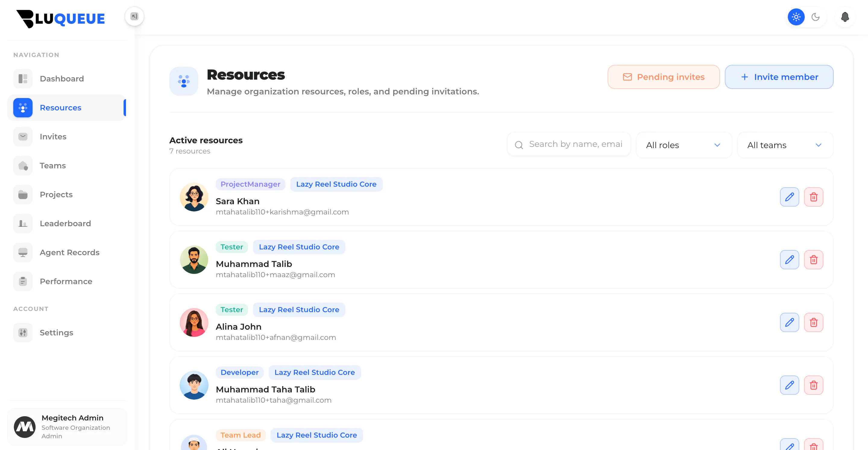Edit Muhammad Taha Talib's resource
Viewport: 868px width, 450px height.
coord(789,385)
